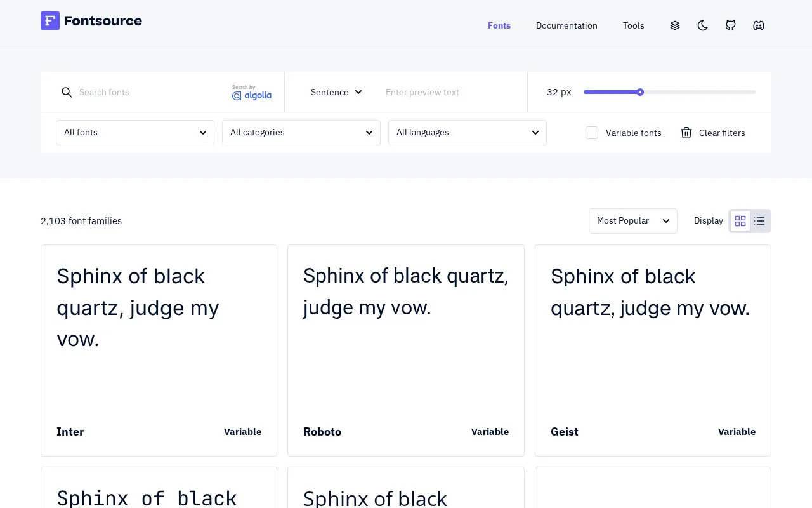Image resolution: width=812 pixels, height=508 pixels.
Task: Expand the All categories dropdown
Action: 301,133
